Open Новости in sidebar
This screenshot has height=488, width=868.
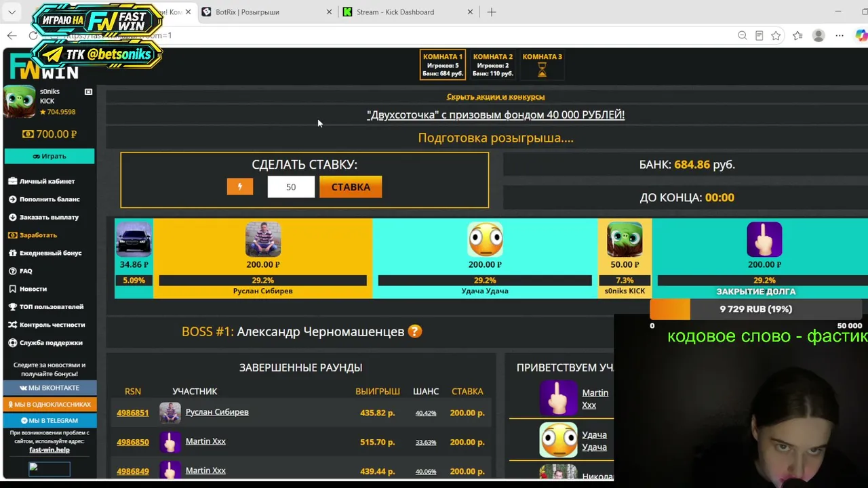pos(28,289)
